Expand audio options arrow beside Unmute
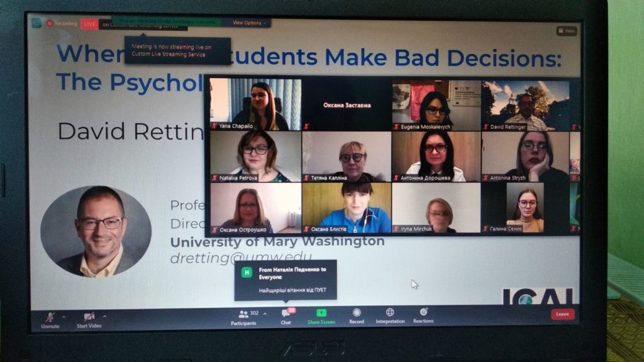Viewport: 644px width, 362px height. coord(64,317)
